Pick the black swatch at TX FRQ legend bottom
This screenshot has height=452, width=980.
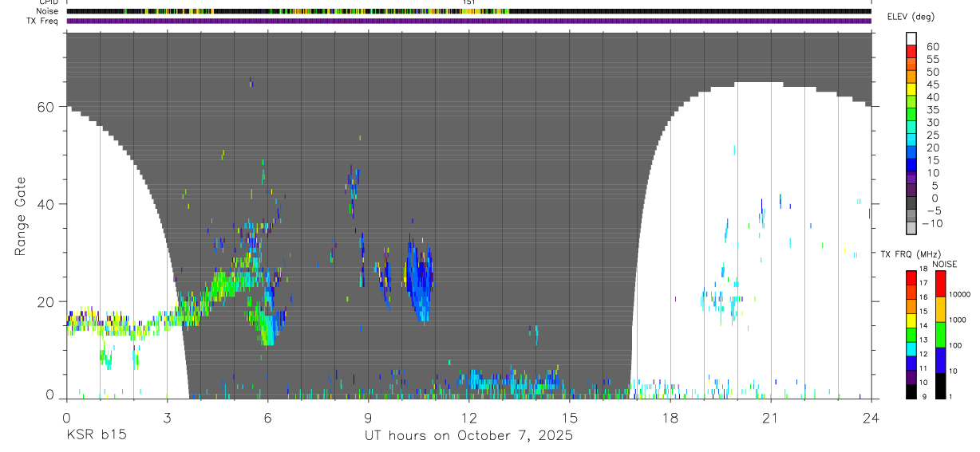click(911, 391)
